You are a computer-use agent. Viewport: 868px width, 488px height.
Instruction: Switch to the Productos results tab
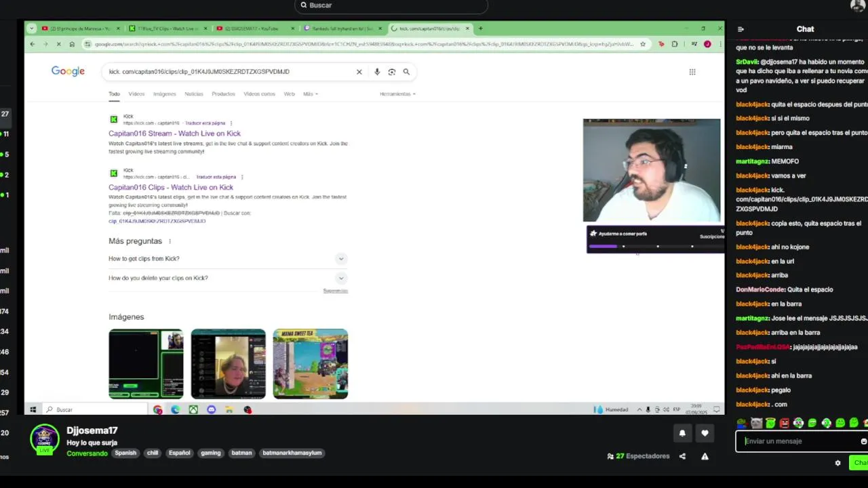point(223,94)
